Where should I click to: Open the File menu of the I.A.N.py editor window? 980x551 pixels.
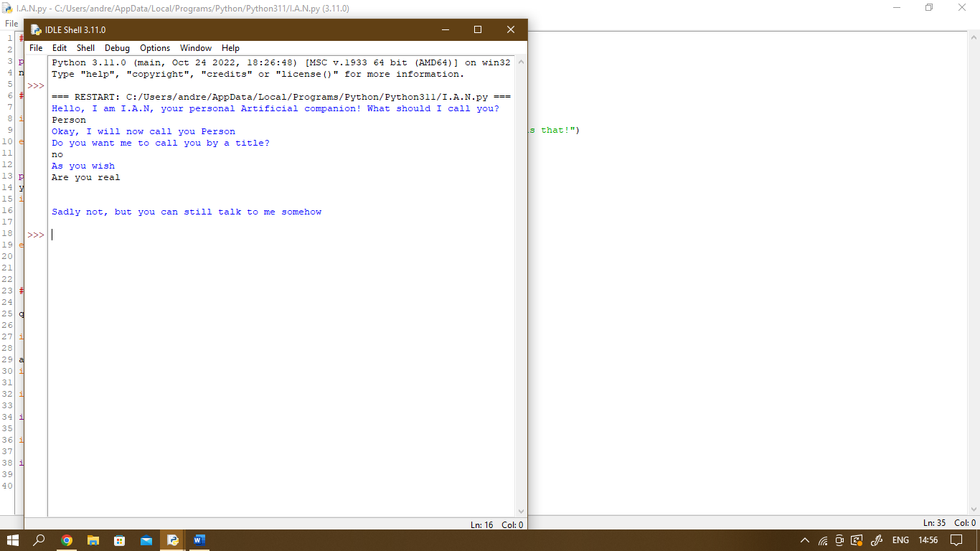(11, 24)
